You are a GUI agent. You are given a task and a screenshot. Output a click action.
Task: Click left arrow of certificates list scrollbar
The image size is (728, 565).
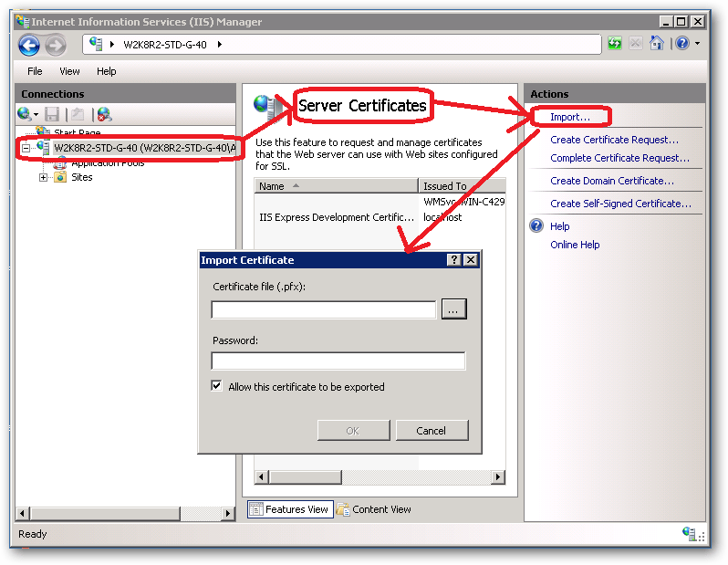262,477
